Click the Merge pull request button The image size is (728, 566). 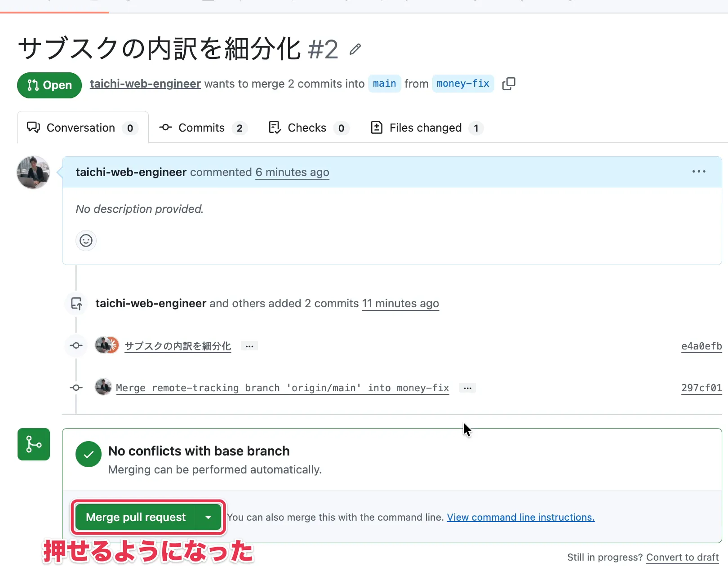tap(136, 517)
